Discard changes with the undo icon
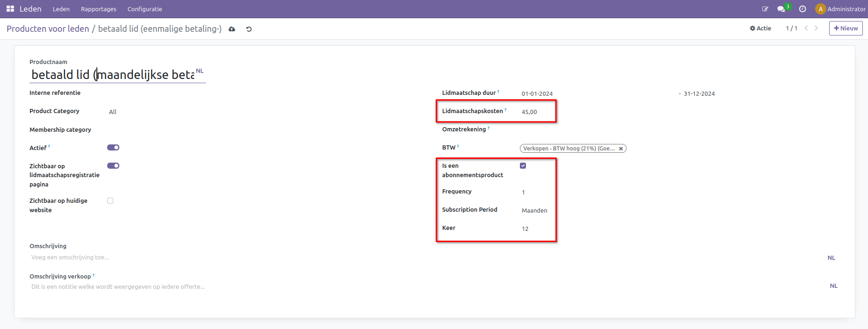This screenshot has height=329, width=868. [x=249, y=29]
